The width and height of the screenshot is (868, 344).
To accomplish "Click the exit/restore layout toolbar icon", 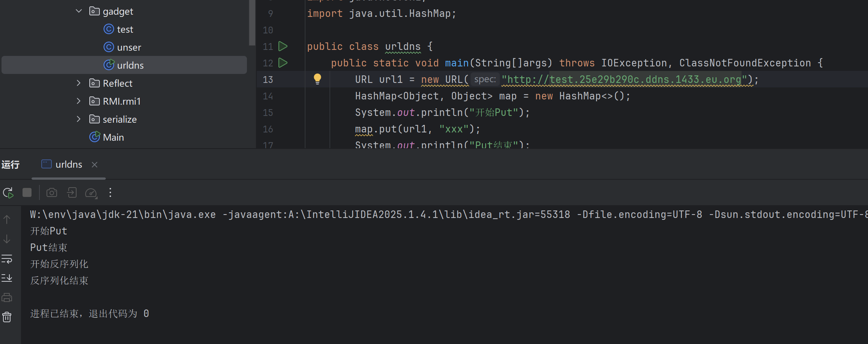I will (x=72, y=192).
